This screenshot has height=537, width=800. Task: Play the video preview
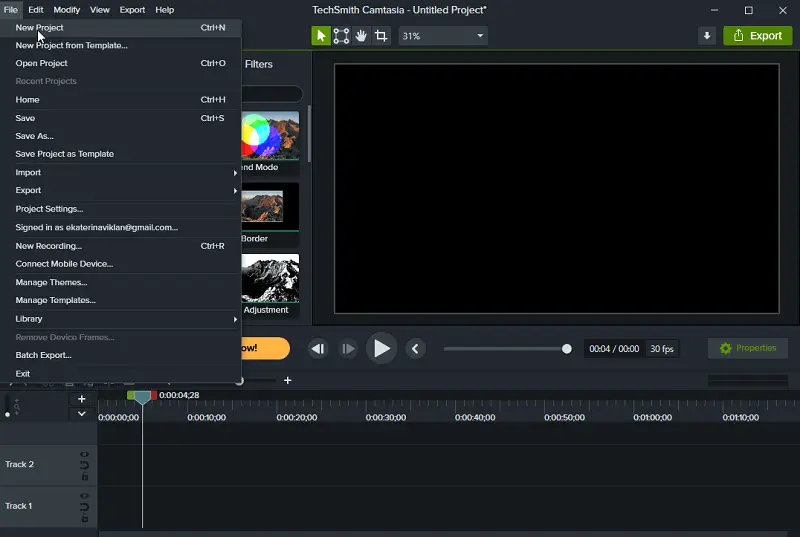382,349
